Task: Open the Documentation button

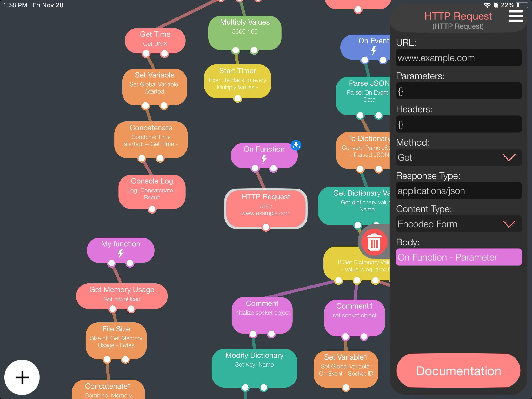Action: 458,371
